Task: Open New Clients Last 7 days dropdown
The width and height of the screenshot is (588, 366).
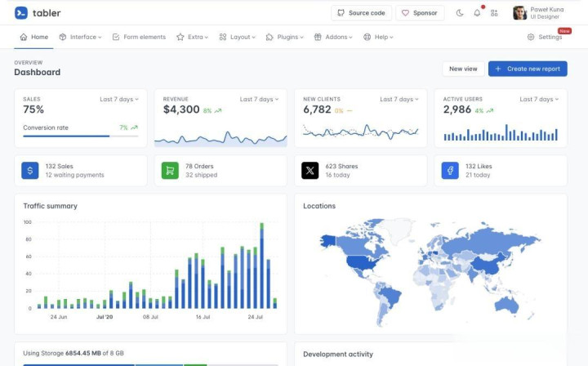Action: pos(399,99)
